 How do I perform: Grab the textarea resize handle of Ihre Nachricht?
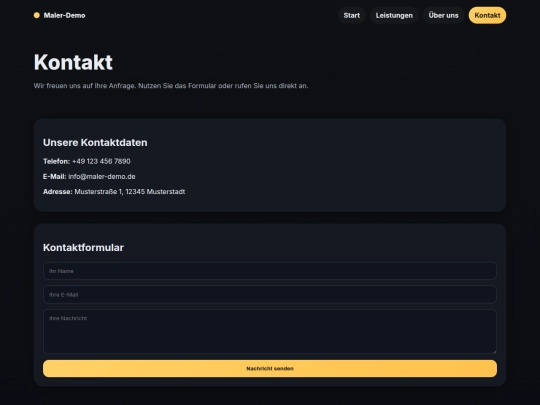click(494, 351)
